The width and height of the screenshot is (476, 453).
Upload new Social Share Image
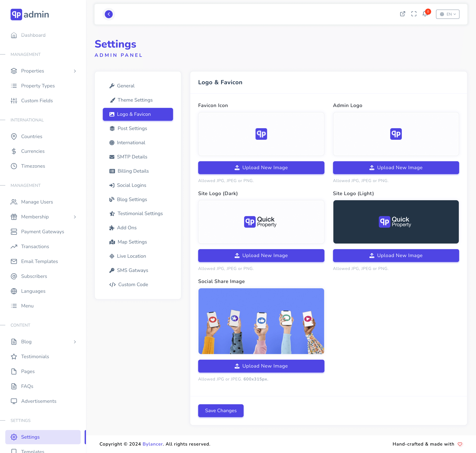(261, 366)
